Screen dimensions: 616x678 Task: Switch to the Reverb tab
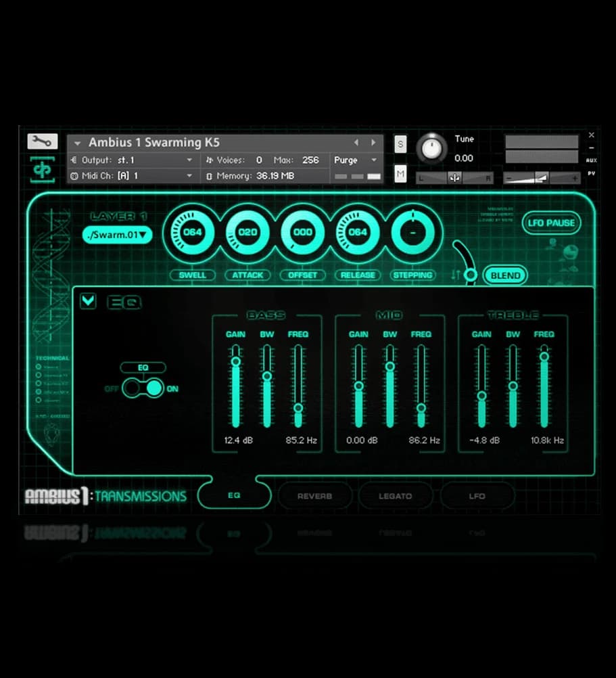tap(314, 496)
